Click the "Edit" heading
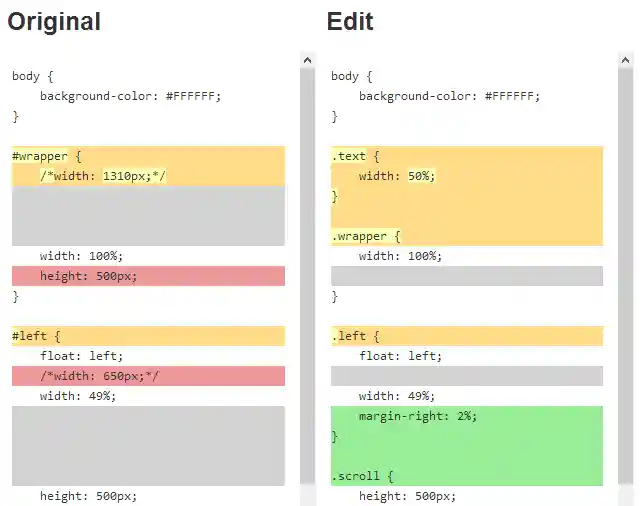640x506 pixels. [x=350, y=21]
